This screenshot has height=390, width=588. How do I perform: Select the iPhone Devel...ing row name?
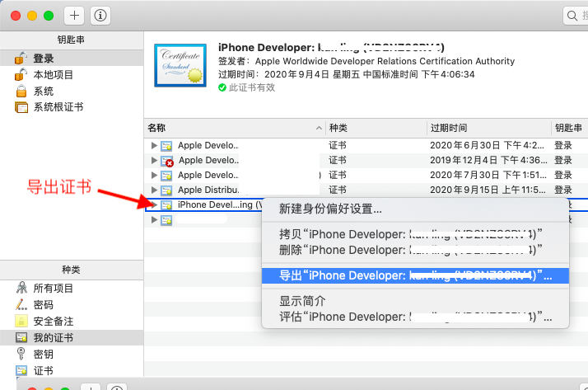(220, 204)
